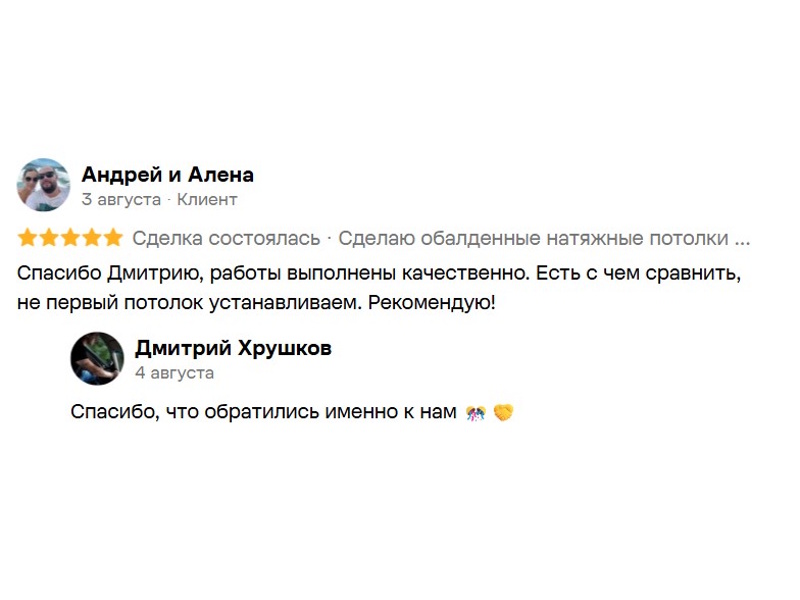Select the review date 3 августа
800x600 pixels.
(121, 199)
